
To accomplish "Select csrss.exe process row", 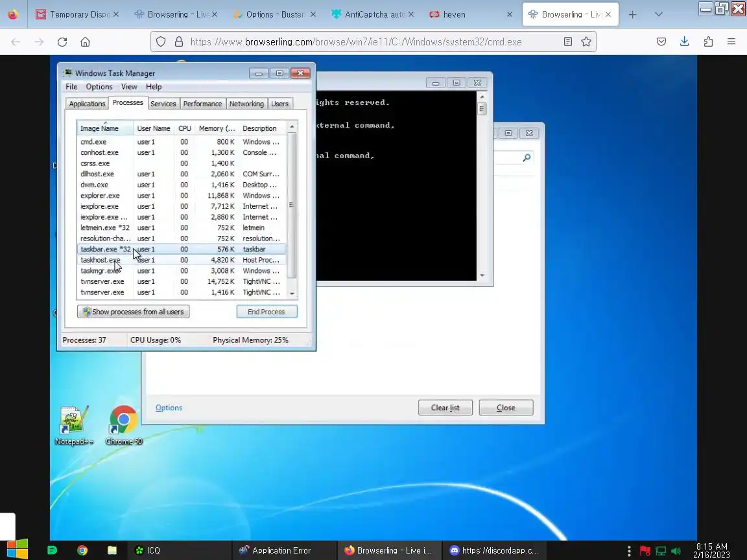I will coord(182,163).
